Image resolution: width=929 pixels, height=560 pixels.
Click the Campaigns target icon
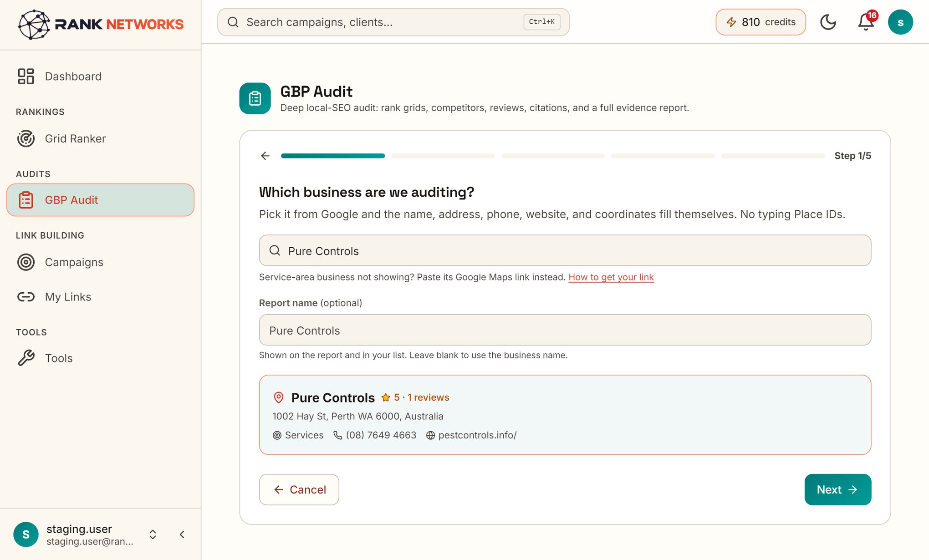[26, 262]
